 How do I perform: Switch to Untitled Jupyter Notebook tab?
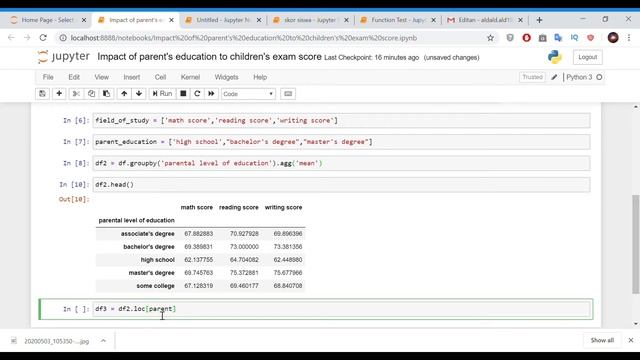pos(223,20)
